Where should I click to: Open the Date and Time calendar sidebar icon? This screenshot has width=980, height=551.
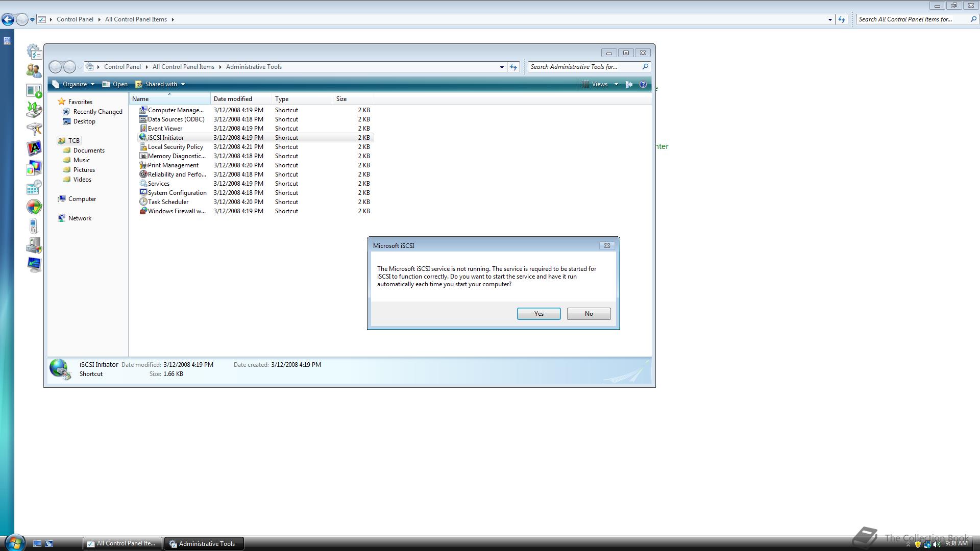click(34, 187)
